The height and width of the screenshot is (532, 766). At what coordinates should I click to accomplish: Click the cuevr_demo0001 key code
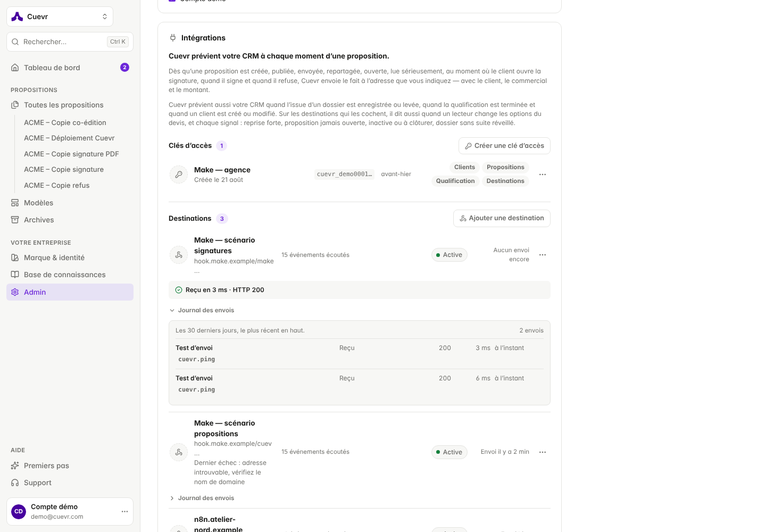[344, 174]
